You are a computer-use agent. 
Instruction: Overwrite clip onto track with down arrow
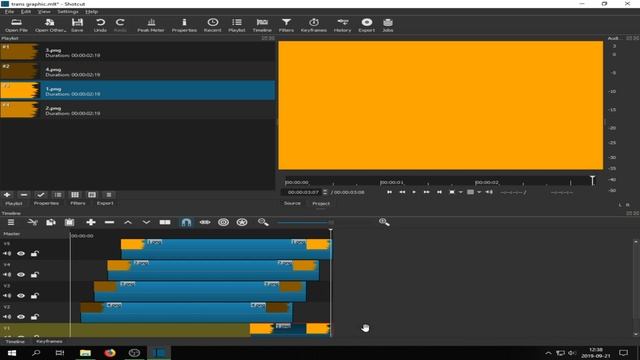(146, 222)
